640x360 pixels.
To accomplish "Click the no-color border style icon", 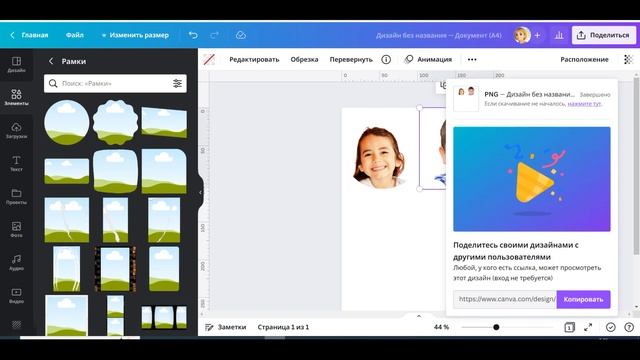I will [x=209, y=60].
